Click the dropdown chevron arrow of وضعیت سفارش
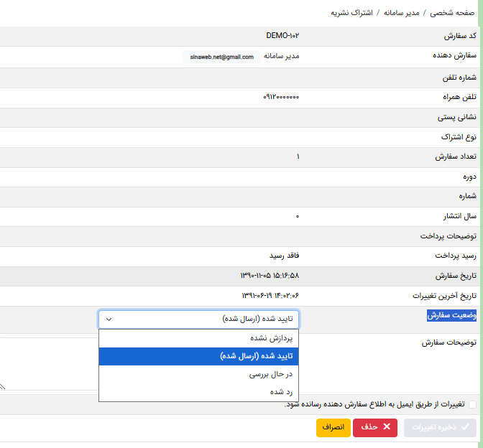Image resolution: width=483 pixels, height=448 pixels. (x=109, y=319)
